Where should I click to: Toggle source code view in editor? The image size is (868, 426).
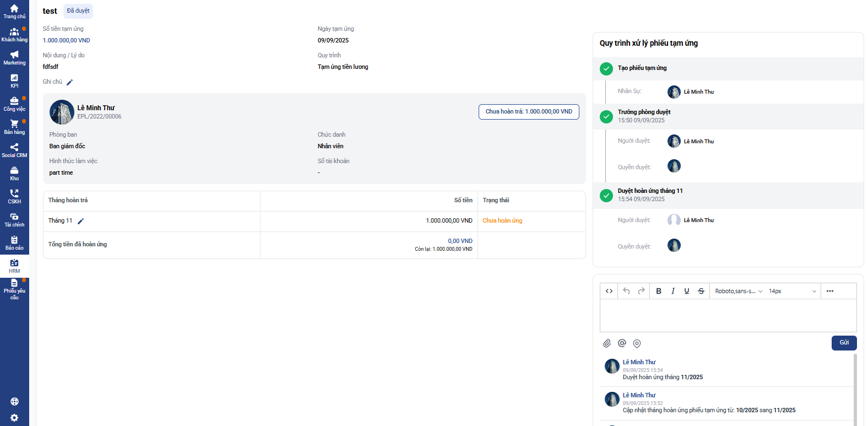[x=609, y=291]
